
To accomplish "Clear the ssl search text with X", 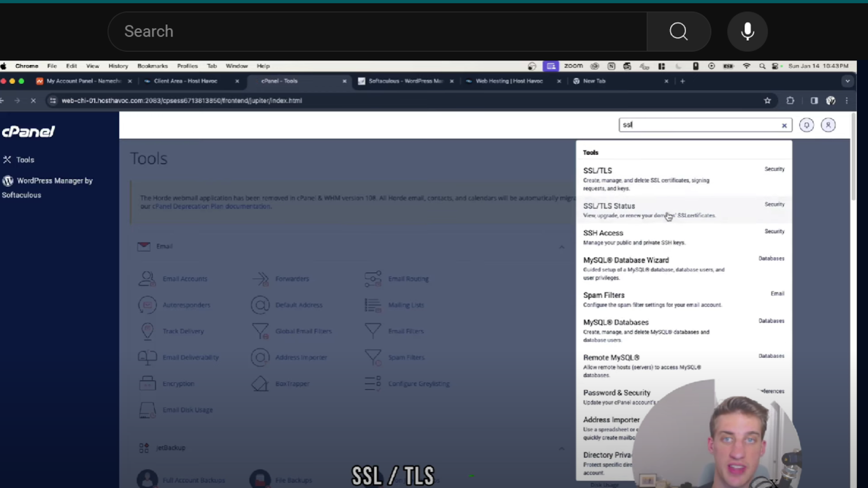I will click(784, 126).
